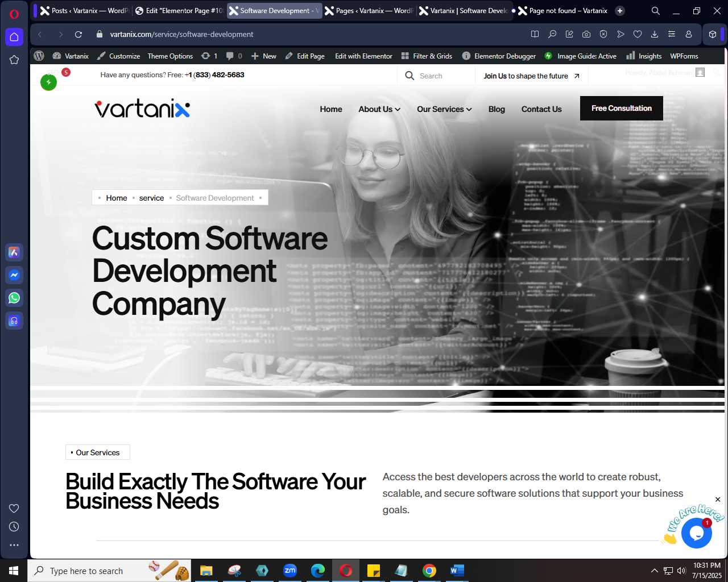Expand the Our Services menu

(x=444, y=109)
